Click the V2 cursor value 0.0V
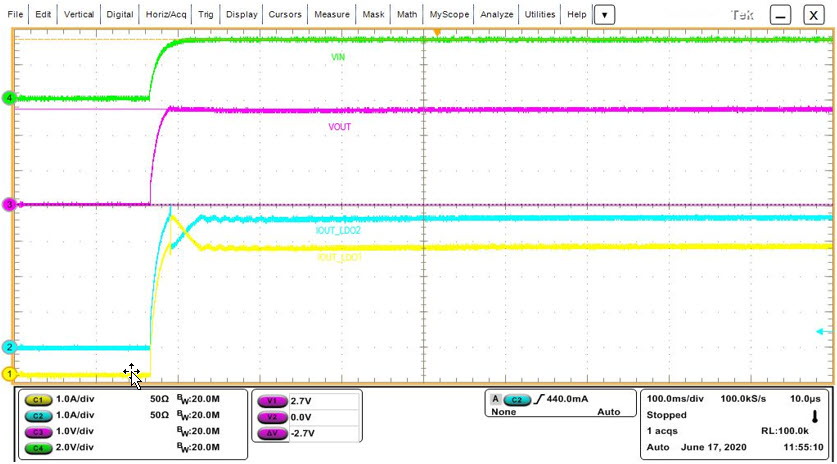The height and width of the screenshot is (464, 837). coord(301,417)
